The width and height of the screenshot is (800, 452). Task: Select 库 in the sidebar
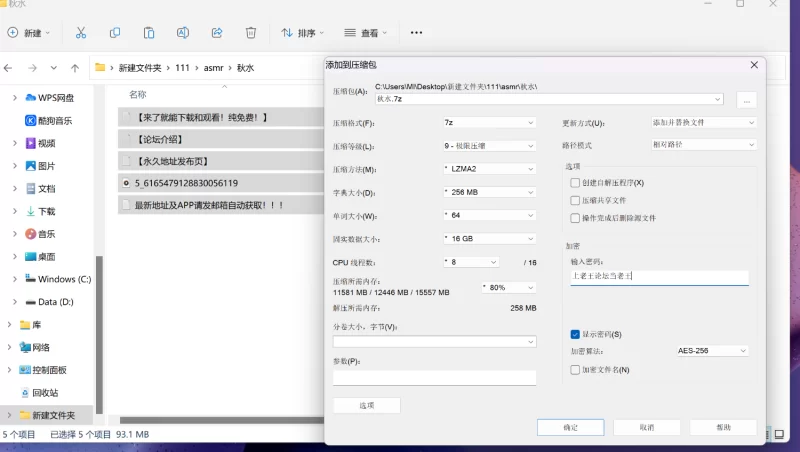30,324
